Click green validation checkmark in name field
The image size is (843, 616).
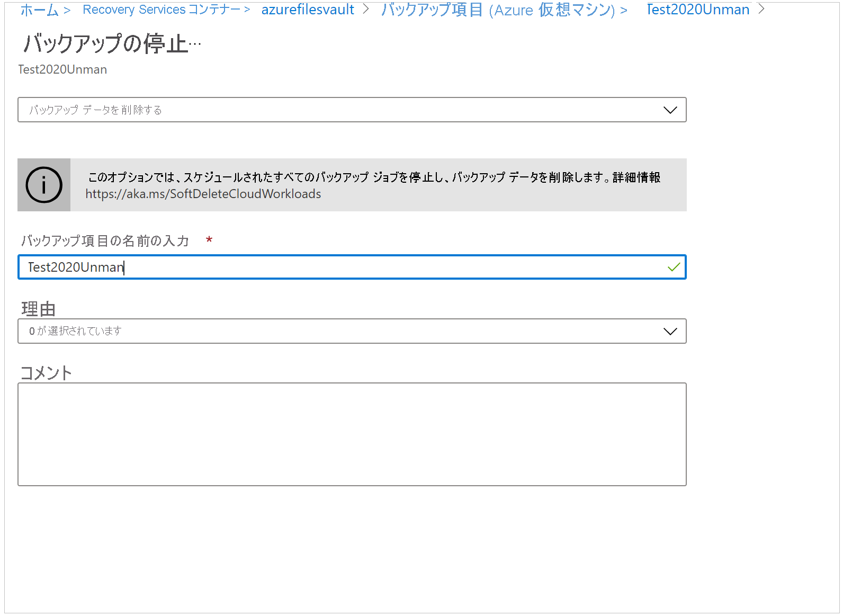(x=674, y=267)
